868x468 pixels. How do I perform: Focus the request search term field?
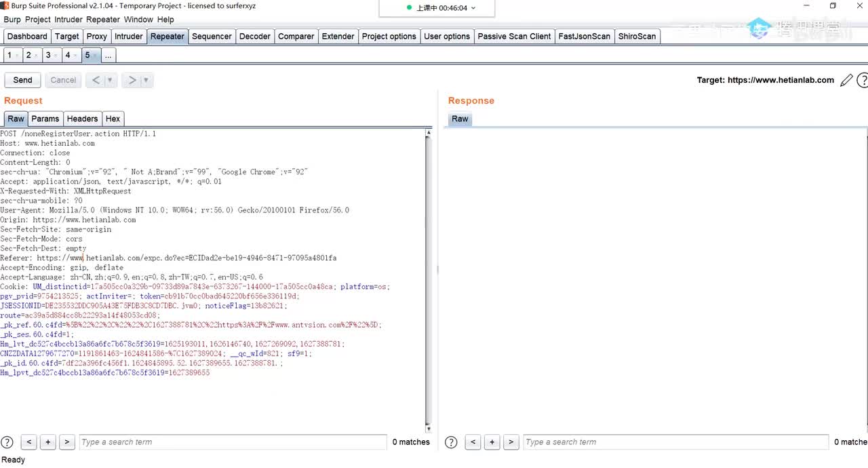coord(233,442)
